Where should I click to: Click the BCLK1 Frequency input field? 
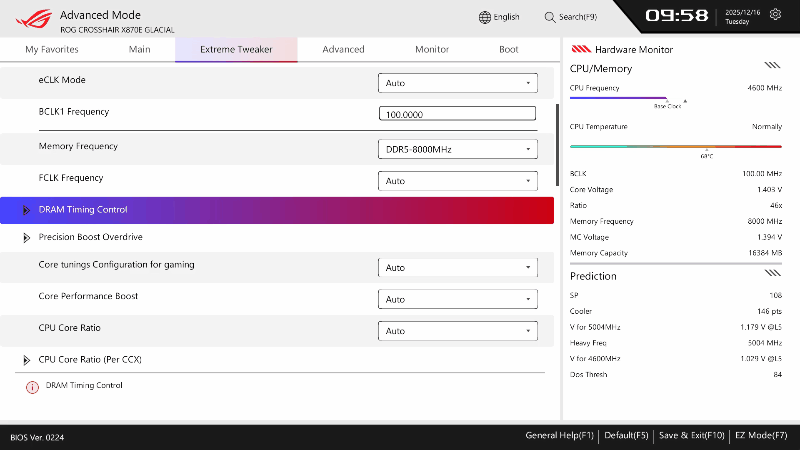click(x=457, y=114)
